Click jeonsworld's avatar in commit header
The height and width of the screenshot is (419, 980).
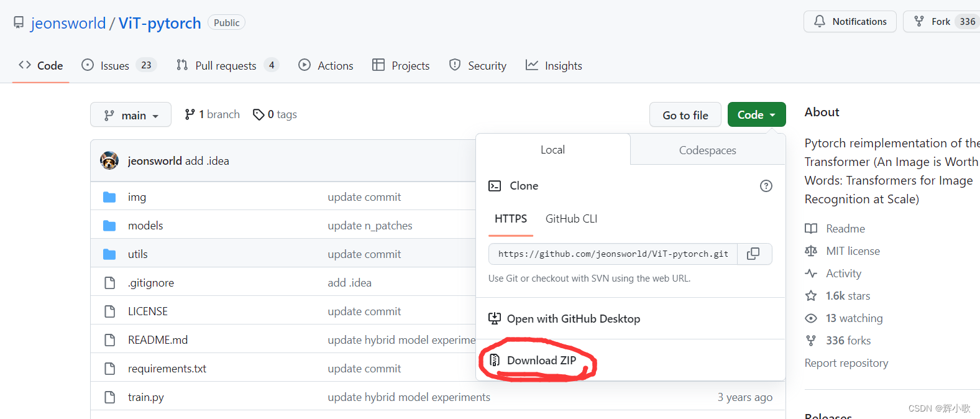(x=109, y=160)
